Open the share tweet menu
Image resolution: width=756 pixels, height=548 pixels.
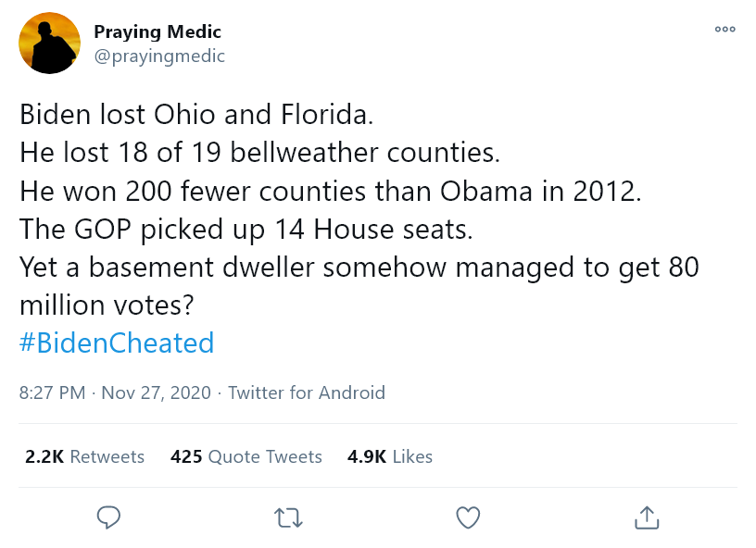(647, 517)
